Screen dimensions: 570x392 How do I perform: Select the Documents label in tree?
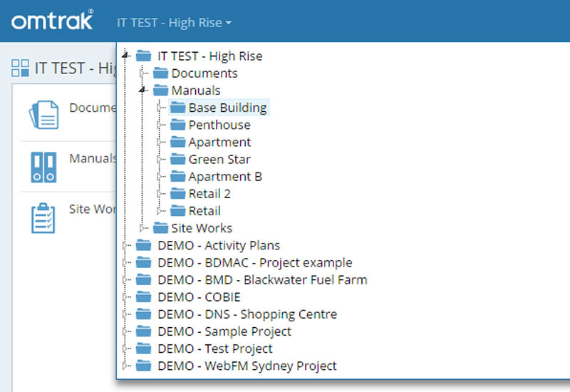(204, 73)
